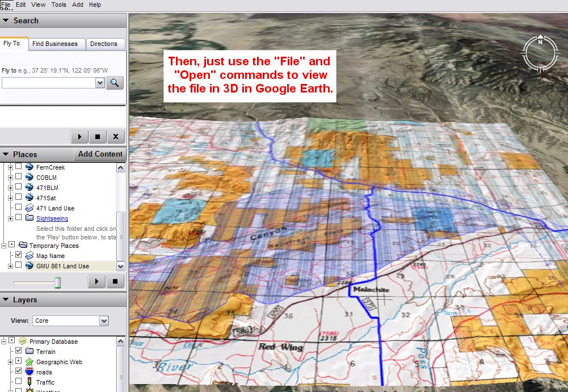The width and height of the screenshot is (568, 392).
Task: Enable the 471 Land Use checkbox
Action: coord(19,207)
